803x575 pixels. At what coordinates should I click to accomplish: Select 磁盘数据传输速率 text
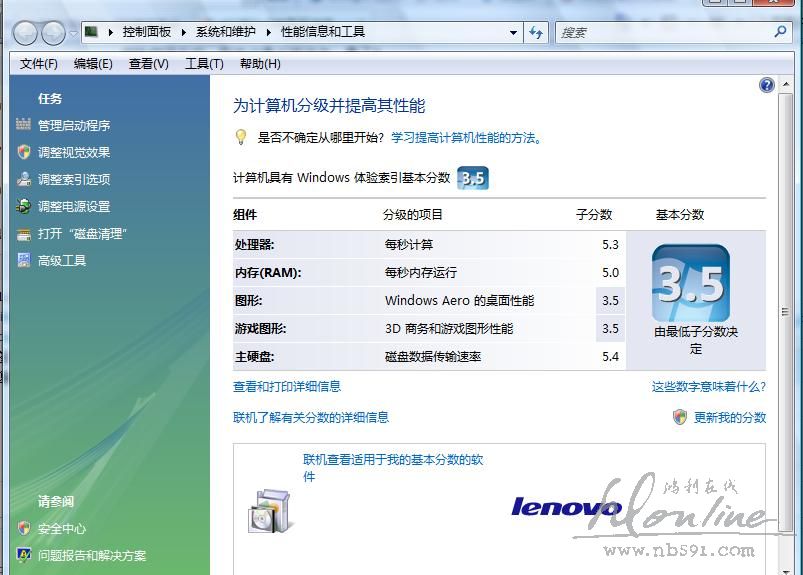[x=433, y=357]
